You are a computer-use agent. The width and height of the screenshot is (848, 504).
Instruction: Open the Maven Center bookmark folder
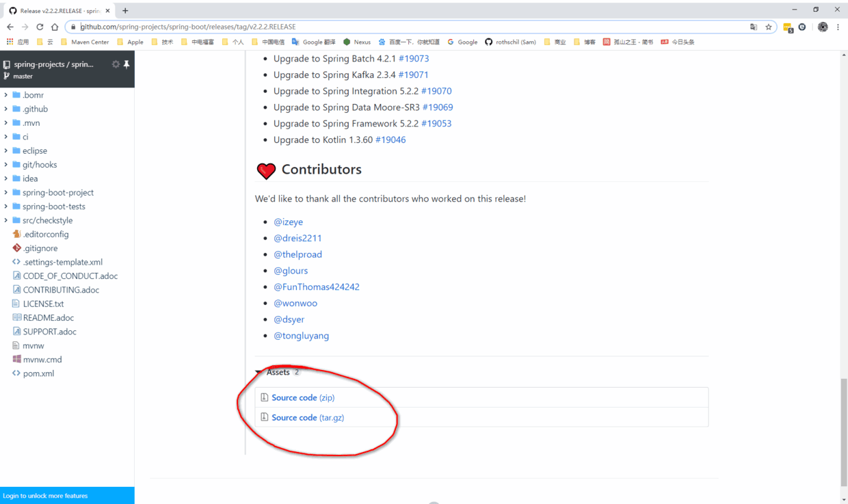[x=84, y=42]
